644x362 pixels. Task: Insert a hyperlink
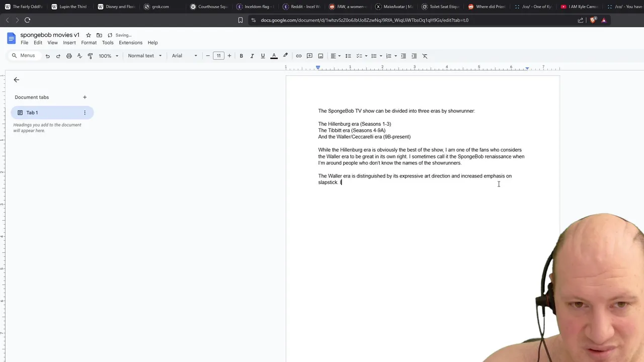(298, 56)
